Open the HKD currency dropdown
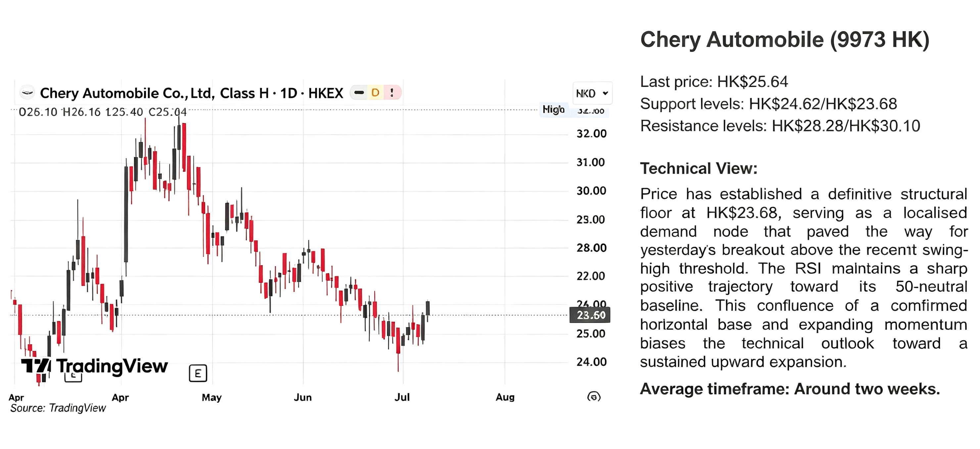 coord(592,93)
